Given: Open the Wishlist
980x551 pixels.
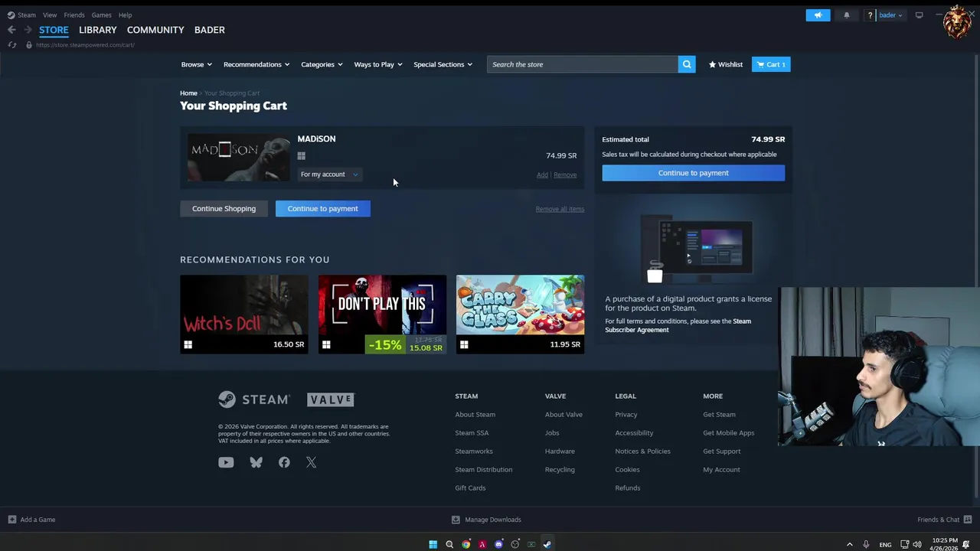Looking at the screenshot, I should (x=726, y=64).
